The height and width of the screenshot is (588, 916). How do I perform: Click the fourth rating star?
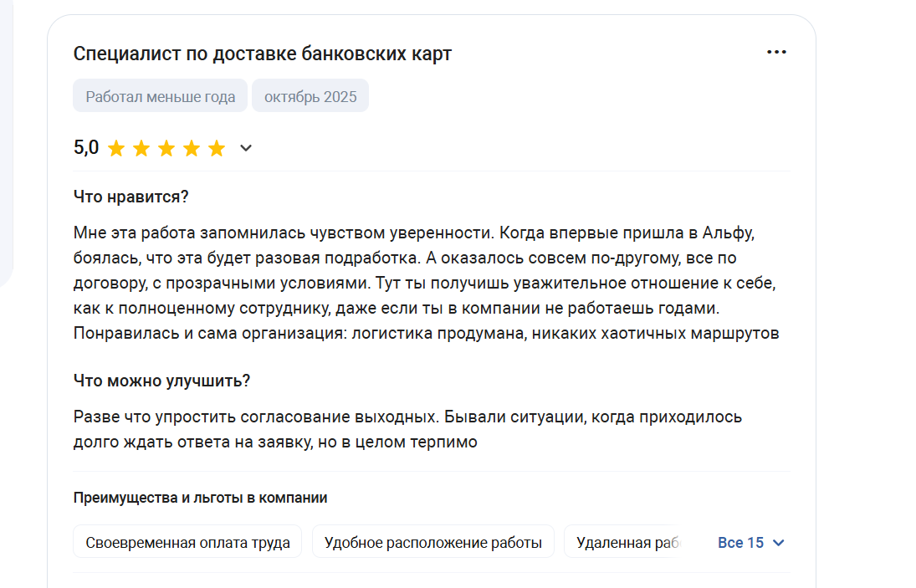click(x=192, y=149)
